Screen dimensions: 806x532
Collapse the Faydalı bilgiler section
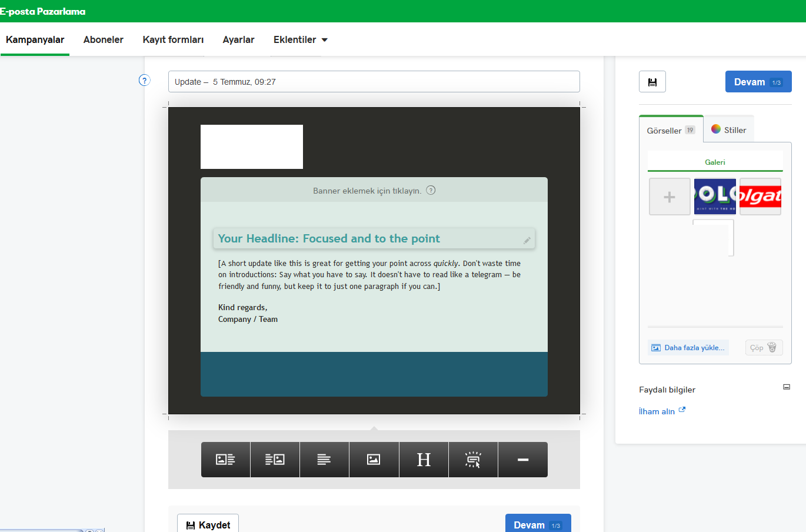click(x=786, y=387)
